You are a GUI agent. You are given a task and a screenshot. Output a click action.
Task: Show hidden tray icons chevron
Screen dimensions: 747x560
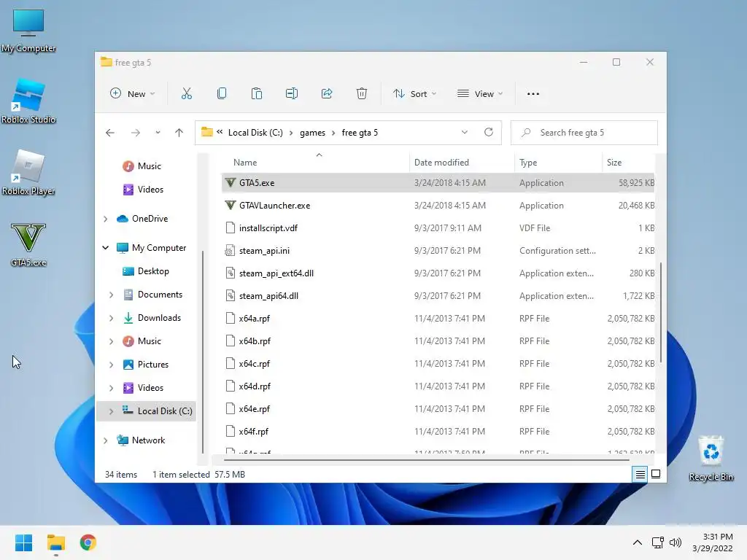pos(637,542)
